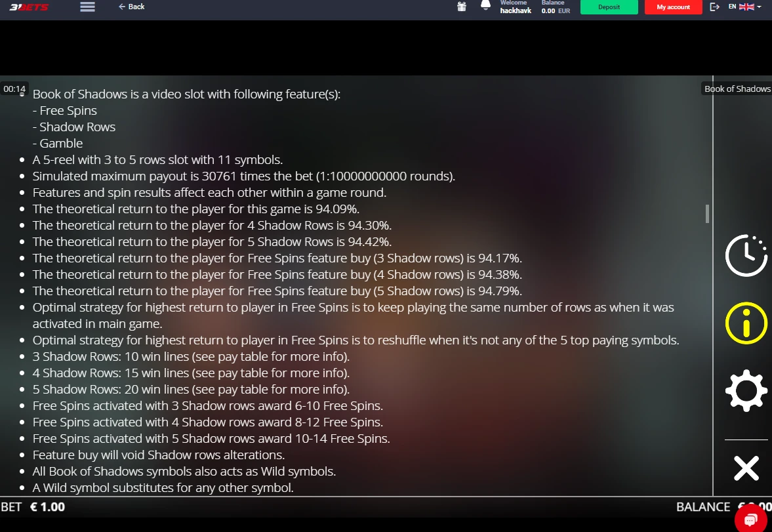The width and height of the screenshot is (772, 532).
Task: Click 'Book of Shadows is a video slot' heading
Action: [x=186, y=94]
